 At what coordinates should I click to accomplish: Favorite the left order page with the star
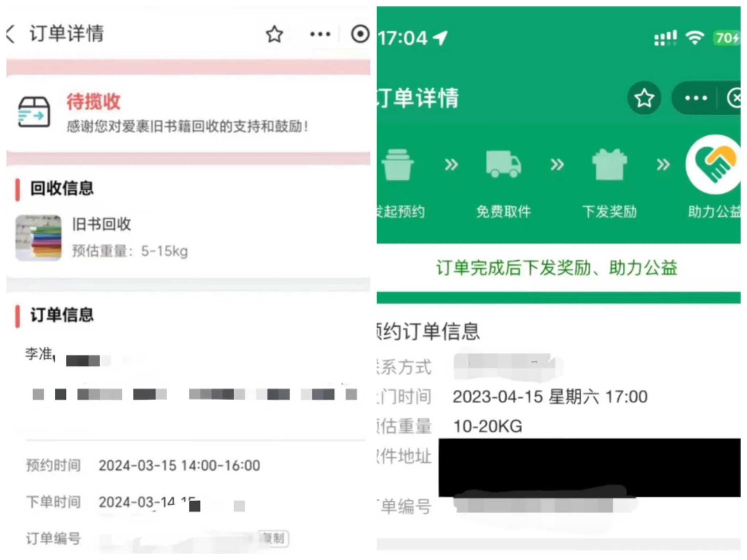pos(274,34)
